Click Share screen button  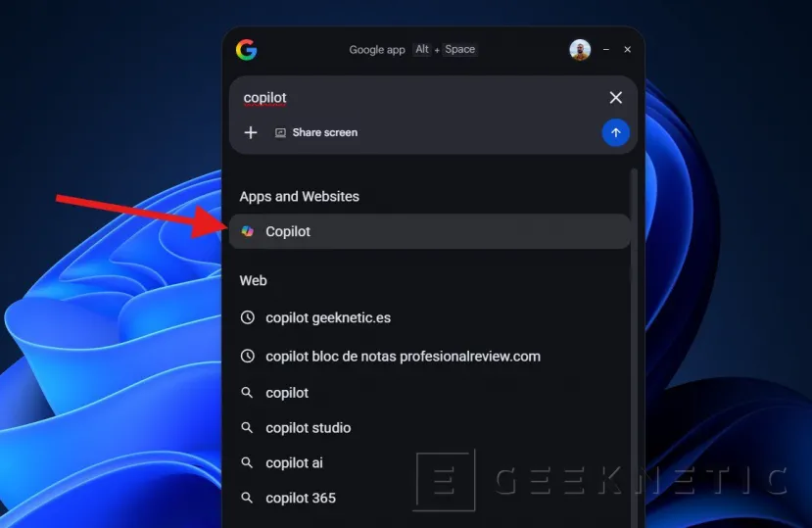pyautogui.click(x=316, y=132)
